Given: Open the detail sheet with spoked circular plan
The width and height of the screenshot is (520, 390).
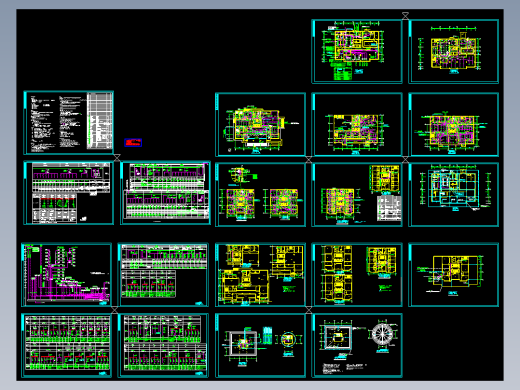Looking at the screenshot, I should 357,345.
